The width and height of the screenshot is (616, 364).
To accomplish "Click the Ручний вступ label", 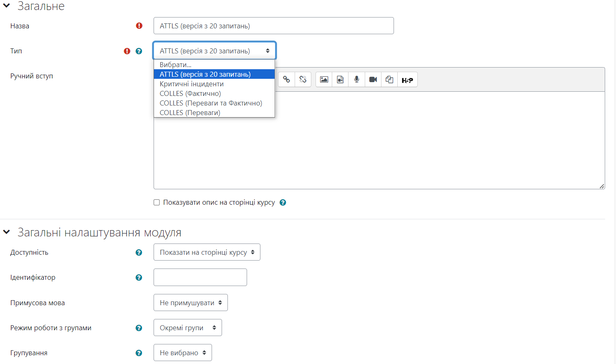I will pos(32,76).
